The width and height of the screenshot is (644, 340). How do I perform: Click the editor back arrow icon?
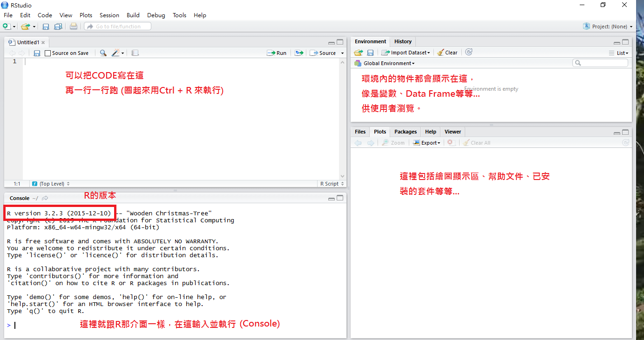click(x=12, y=53)
